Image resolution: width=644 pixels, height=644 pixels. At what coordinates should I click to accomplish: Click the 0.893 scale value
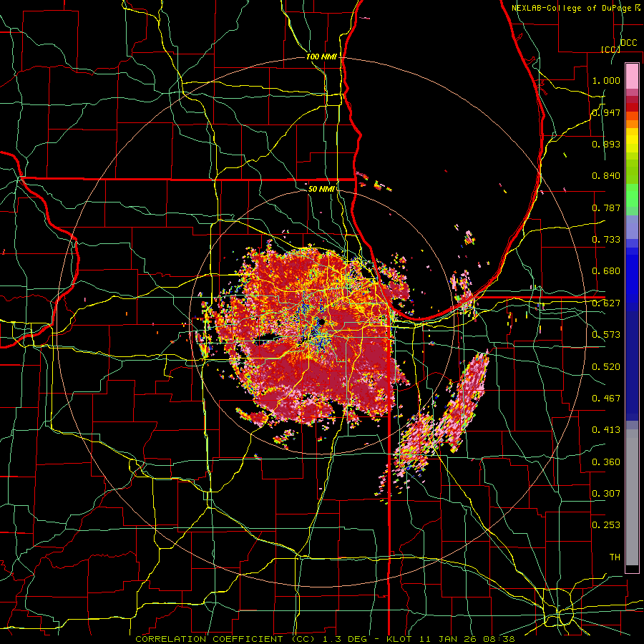pyautogui.click(x=606, y=144)
